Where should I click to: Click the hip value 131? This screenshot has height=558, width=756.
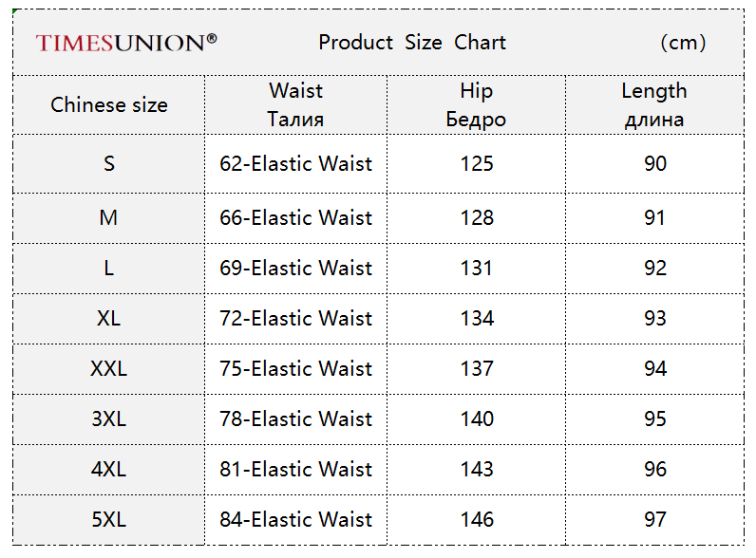tap(477, 268)
